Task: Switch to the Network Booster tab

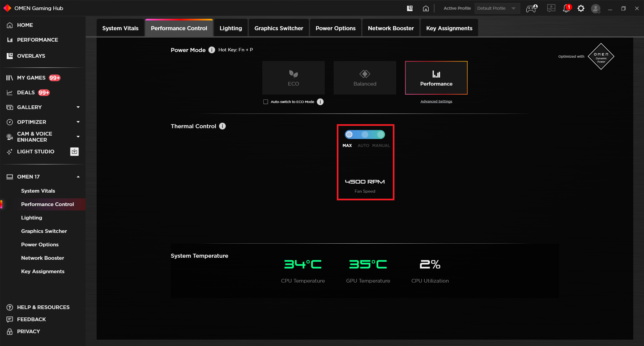Action: coord(391,28)
